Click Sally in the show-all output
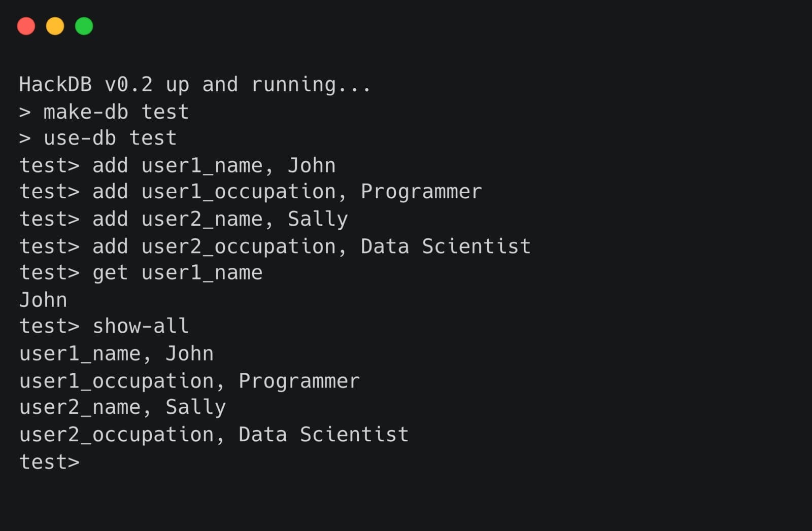The width and height of the screenshot is (812, 531). (x=195, y=406)
